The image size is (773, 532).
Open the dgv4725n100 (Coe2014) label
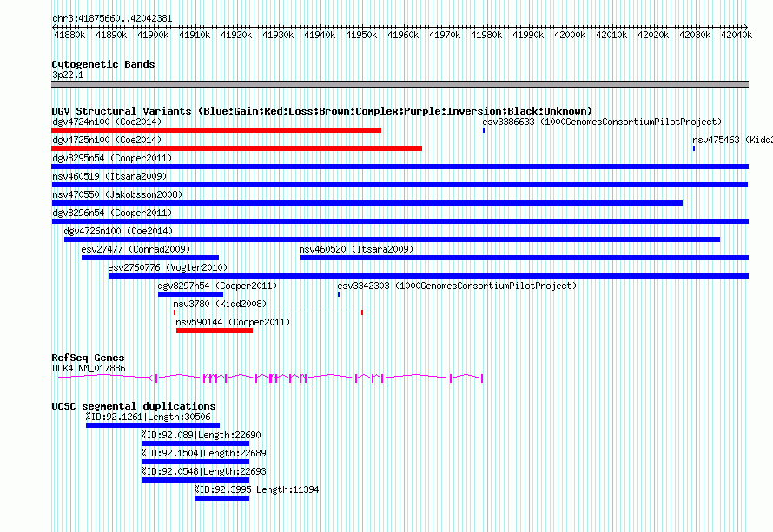tap(107, 140)
